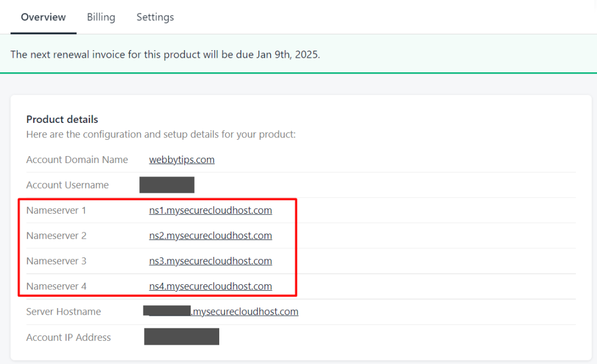Image resolution: width=597 pixels, height=364 pixels.
Task: Open the ns4.mysecurecloudhost.com link
Action: coord(210,287)
